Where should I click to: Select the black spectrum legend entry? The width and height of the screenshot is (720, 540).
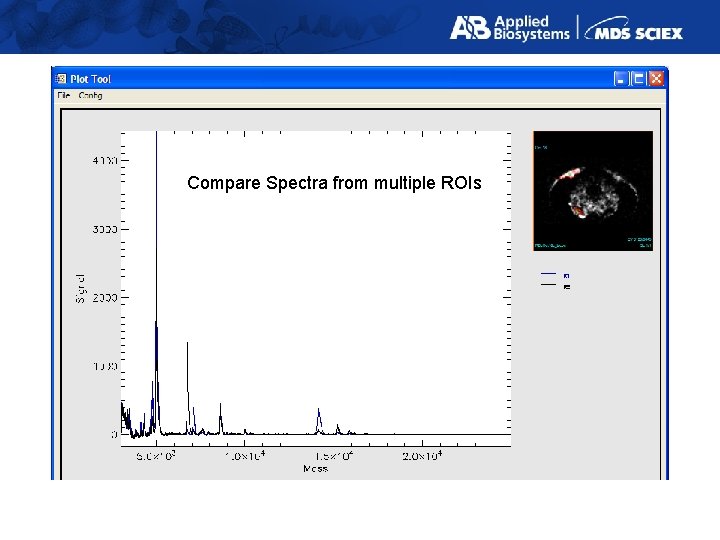pos(556,286)
